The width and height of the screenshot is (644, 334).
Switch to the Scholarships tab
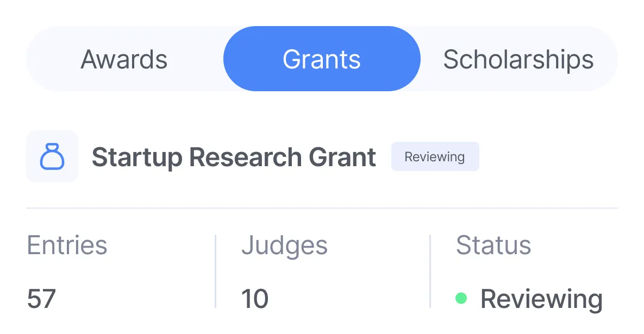click(x=519, y=59)
